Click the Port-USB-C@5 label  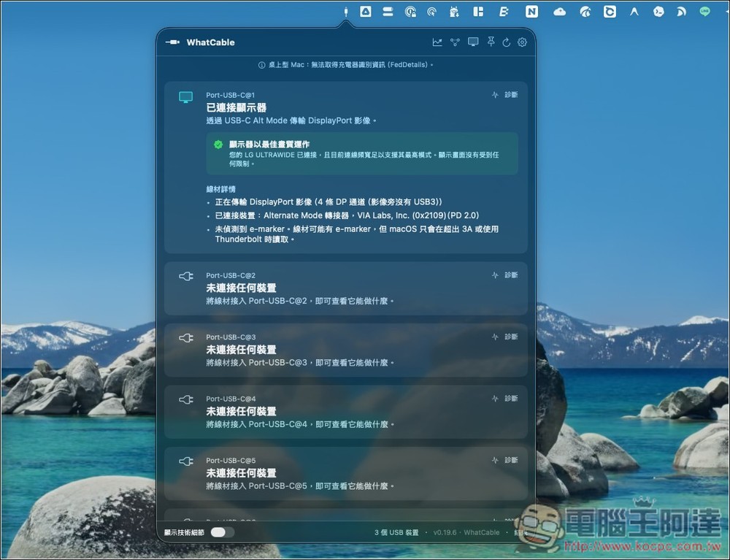[x=231, y=461]
